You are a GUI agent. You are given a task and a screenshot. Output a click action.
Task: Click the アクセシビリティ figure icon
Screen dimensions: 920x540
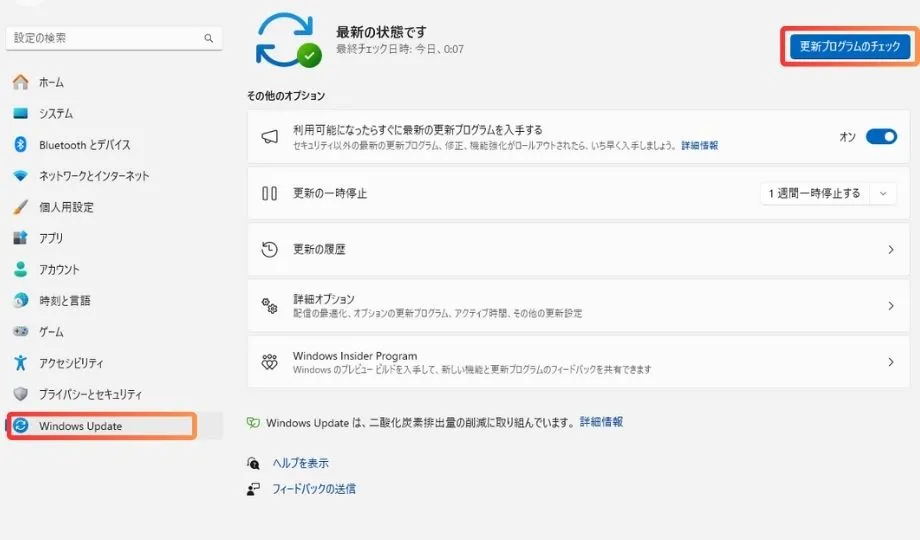(21, 363)
